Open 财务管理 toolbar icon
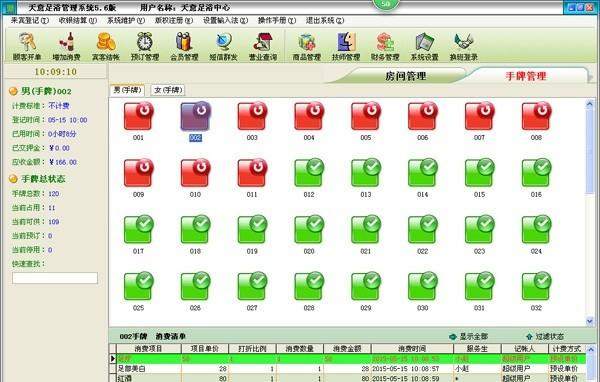The image size is (600, 382). tap(385, 46)
